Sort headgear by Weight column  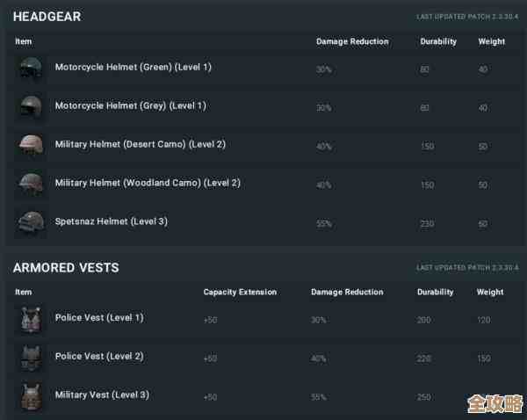pos(491,41)
